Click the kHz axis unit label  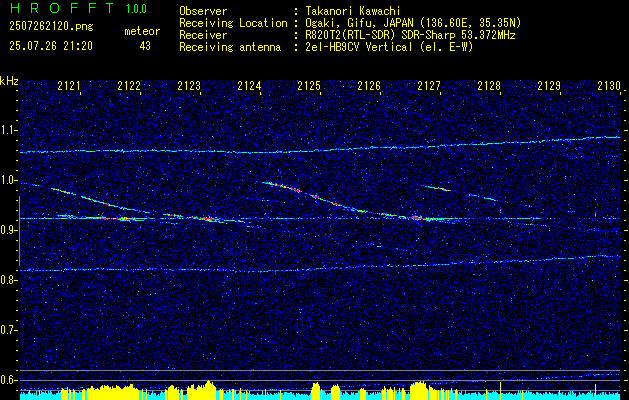tap(9, 81)
